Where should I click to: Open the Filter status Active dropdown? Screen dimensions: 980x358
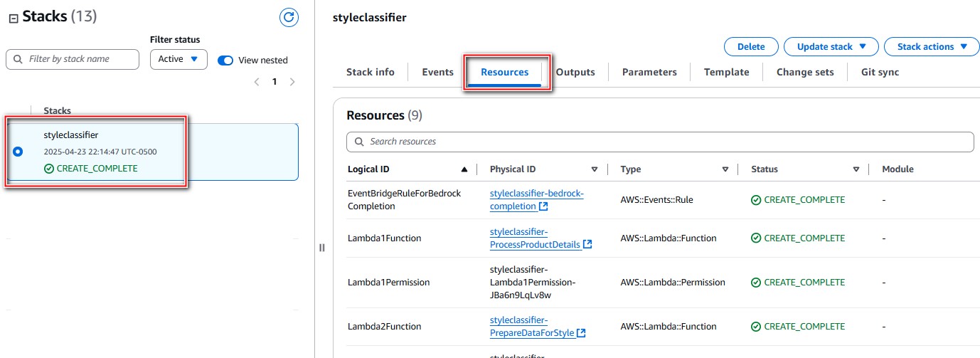coord(179,59)
